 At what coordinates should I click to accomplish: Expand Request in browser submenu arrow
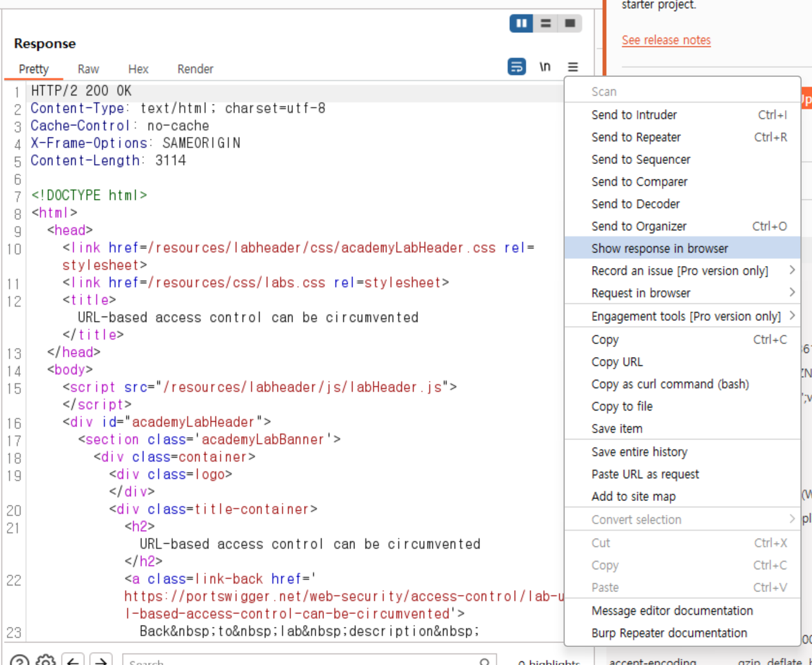coord(792,292)
